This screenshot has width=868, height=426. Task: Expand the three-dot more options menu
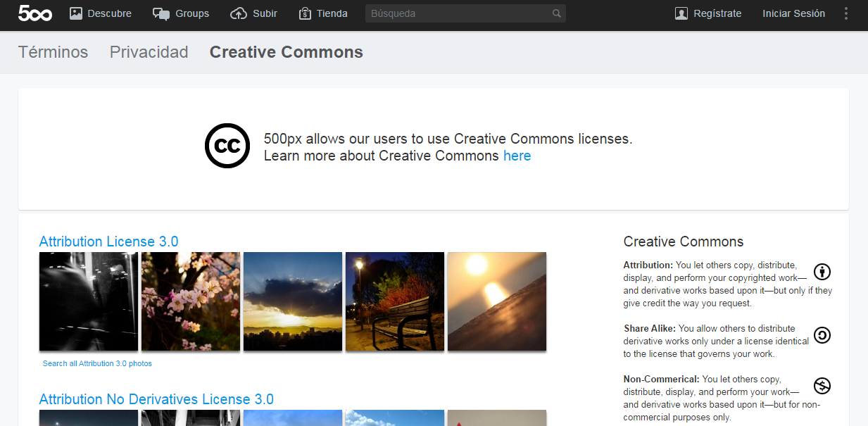846,13
